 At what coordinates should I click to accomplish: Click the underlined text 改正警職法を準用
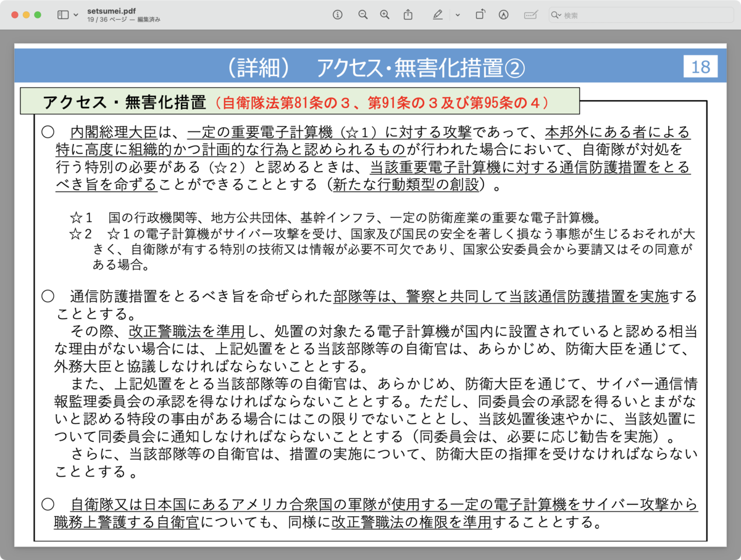coord(188,330)
